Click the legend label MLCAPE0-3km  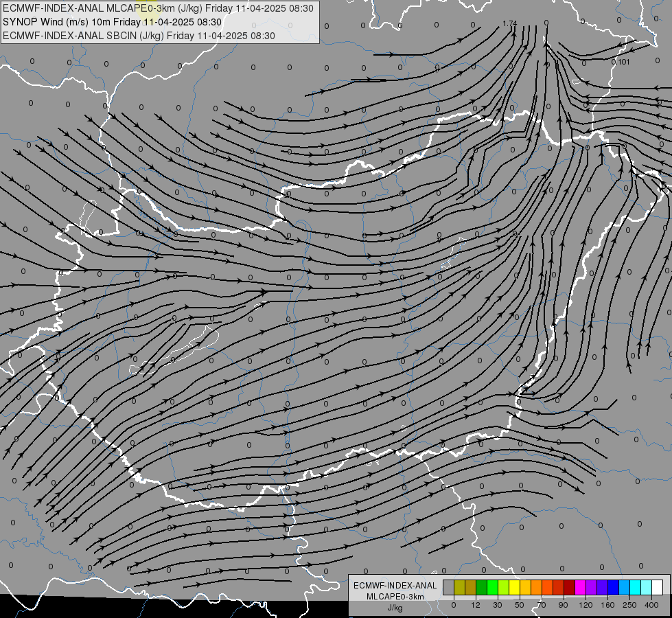coord(395,597)
